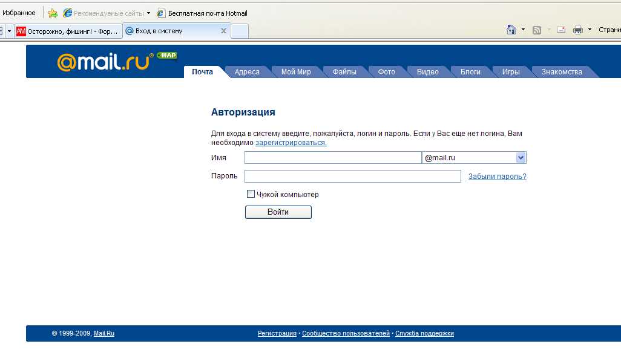Check the Чужой компьютер checkbox
Viewport: 621px width, 364px height.
[x=251, y=194]
